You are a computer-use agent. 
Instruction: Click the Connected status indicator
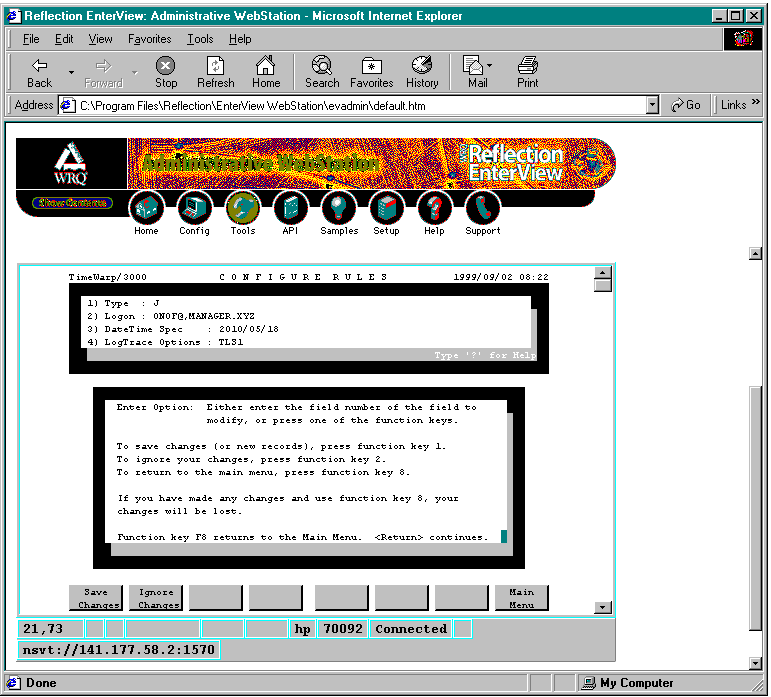(x=411, y=629)
